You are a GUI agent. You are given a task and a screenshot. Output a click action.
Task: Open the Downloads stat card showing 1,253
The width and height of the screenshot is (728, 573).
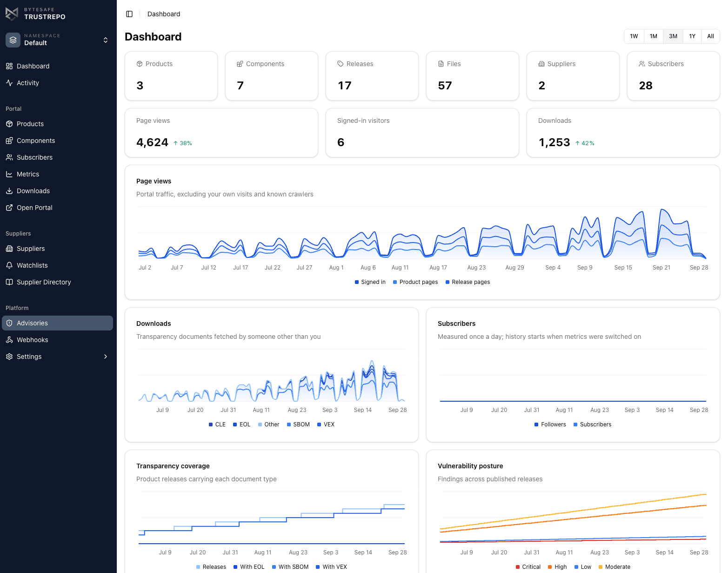pos(623,133)
